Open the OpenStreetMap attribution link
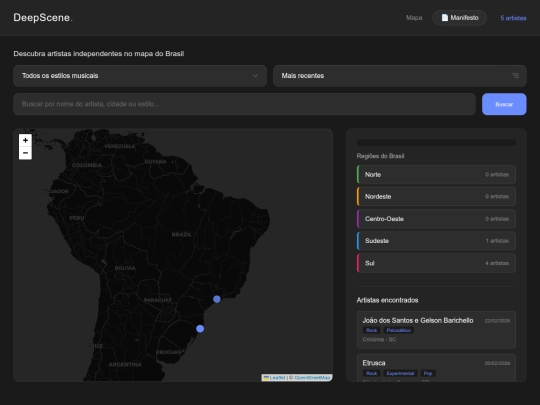540x405 pixels. point(312,377)
